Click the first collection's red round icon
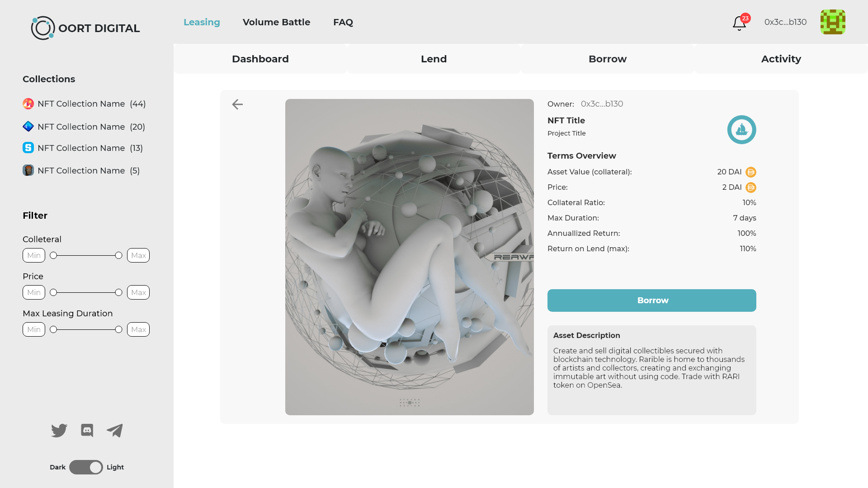 [28, 104]
